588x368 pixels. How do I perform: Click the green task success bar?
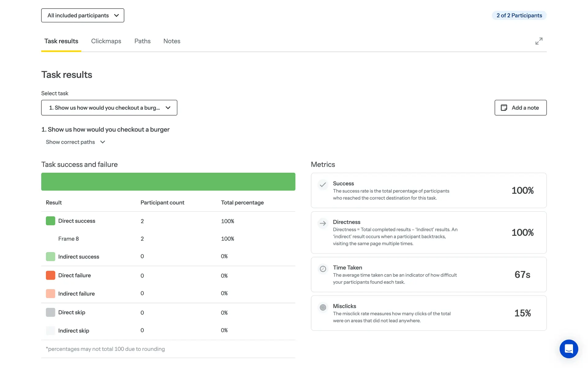[168, 182]
